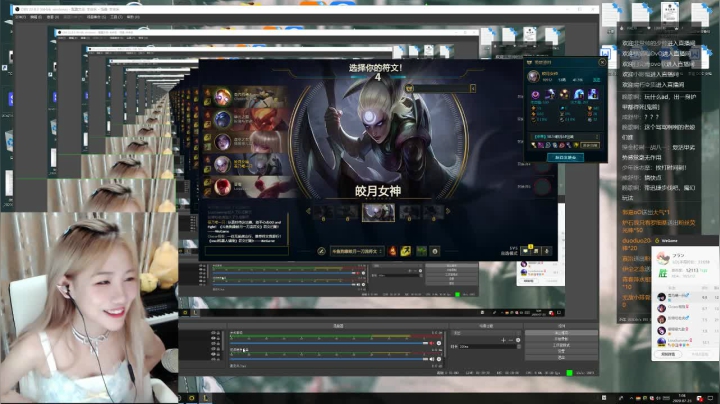Click the second team member champion portrait

[223, 119]
